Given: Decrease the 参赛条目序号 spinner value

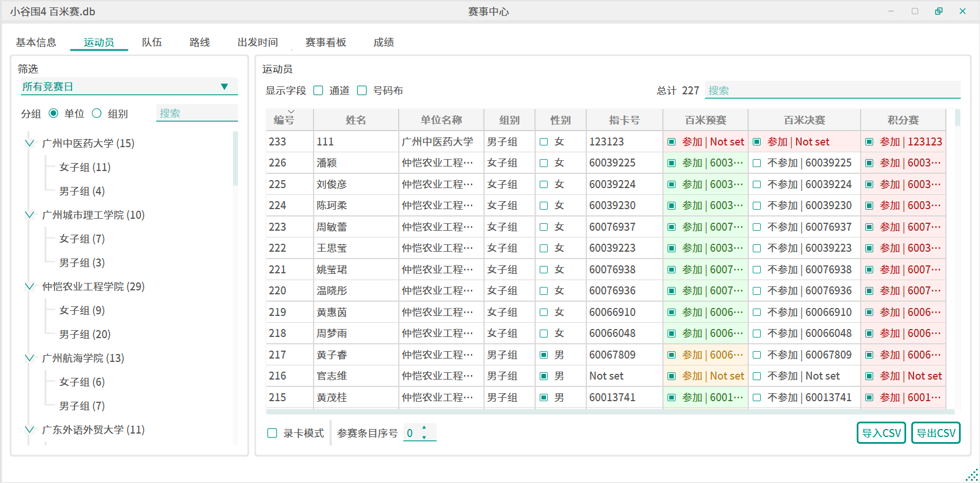Looking at the screenshot, I should [x=424, y=438].
